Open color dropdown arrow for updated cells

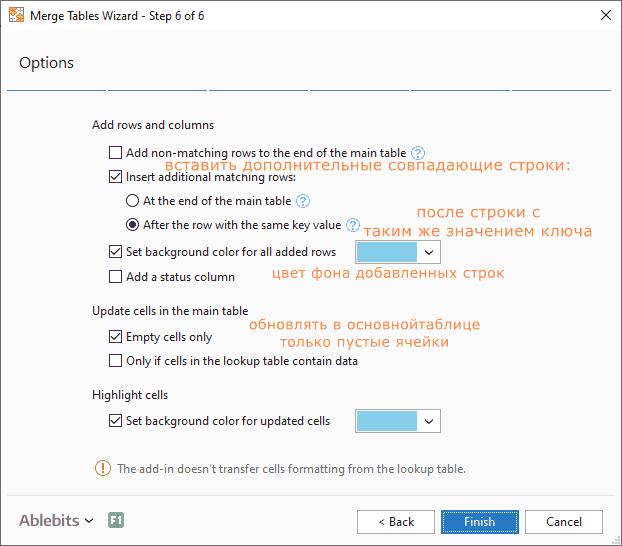coord(428,421)
